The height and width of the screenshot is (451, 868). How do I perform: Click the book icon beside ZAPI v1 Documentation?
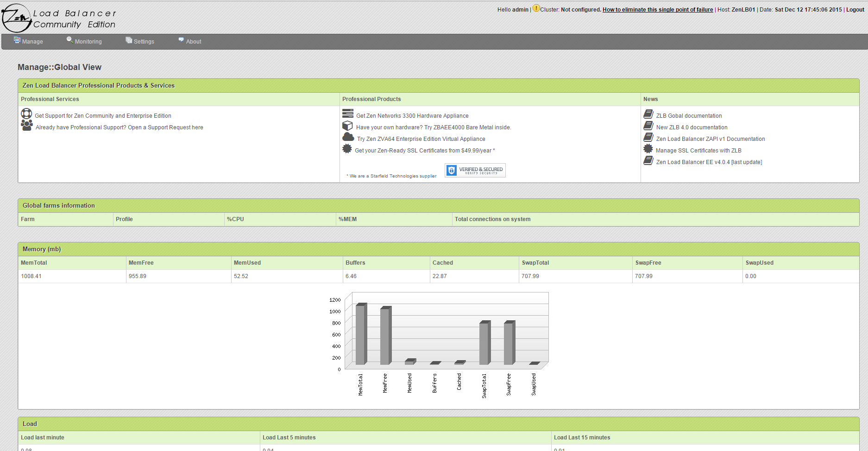[648, 137]
